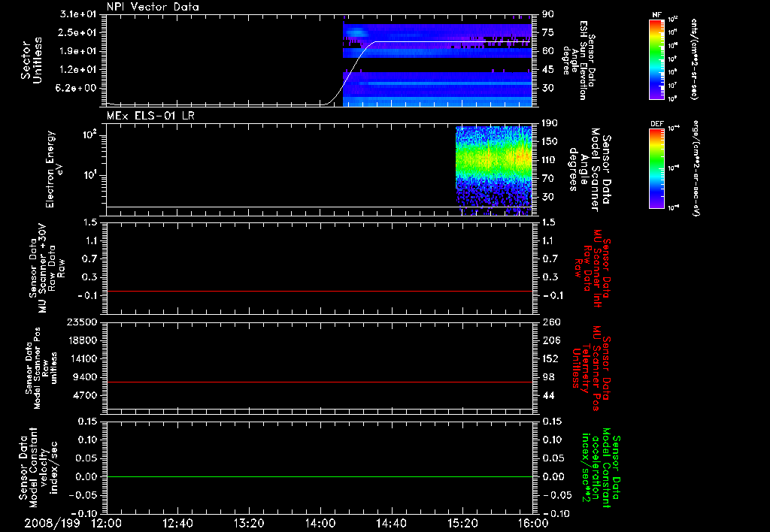The image size is (770, 532).
Task: Click the '14100' scanner position tick value
Action: (x=82, y=358)
